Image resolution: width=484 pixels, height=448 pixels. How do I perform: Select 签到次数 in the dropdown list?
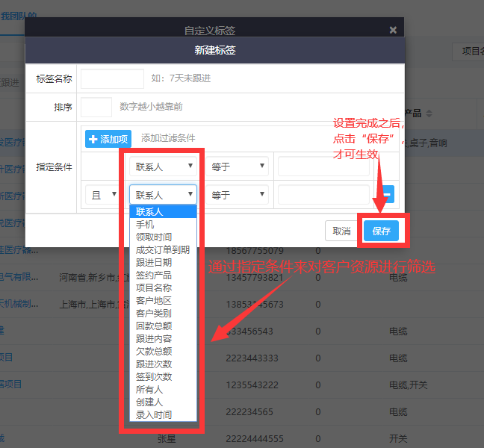pyautogui.click(x=163, y=377)
